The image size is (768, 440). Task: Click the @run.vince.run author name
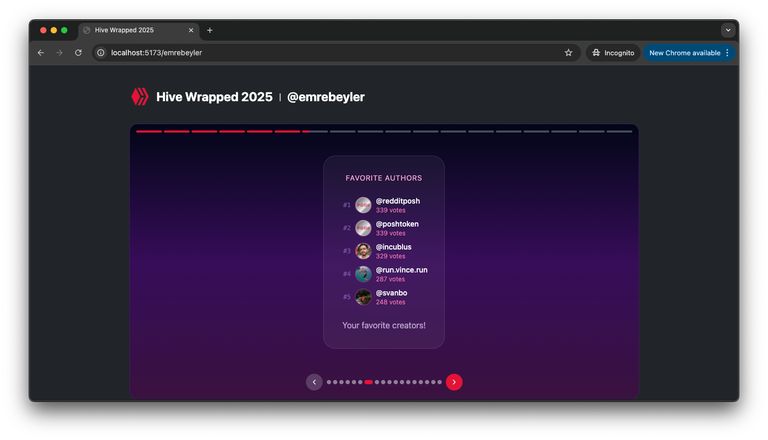click(x=402, y=270)
